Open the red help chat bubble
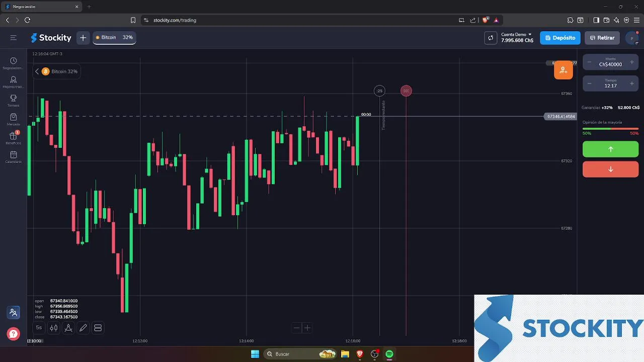Image resolution: width=644 pixels, height=362 pixels. click(14, 333)
